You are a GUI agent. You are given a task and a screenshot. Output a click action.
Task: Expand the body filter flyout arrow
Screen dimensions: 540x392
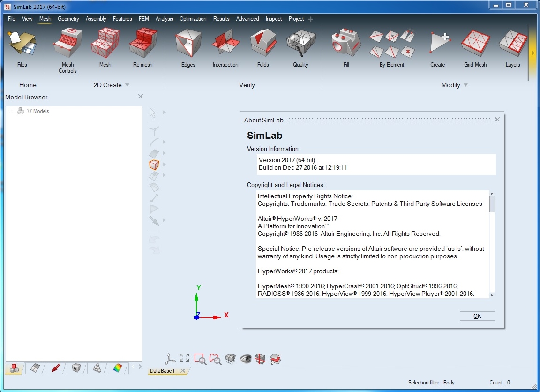point(164,164)
